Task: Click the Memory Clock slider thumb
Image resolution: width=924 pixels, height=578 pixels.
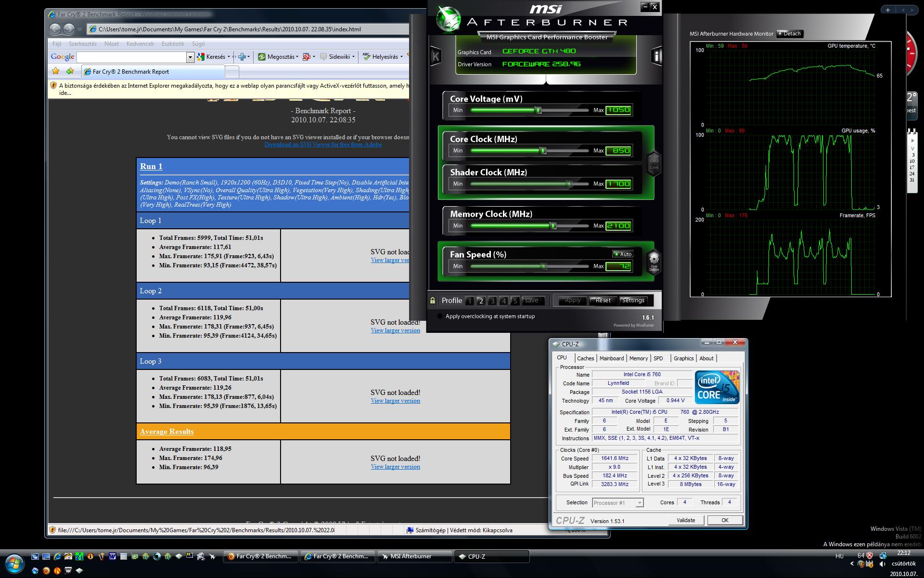Action: tap(553, 226)
